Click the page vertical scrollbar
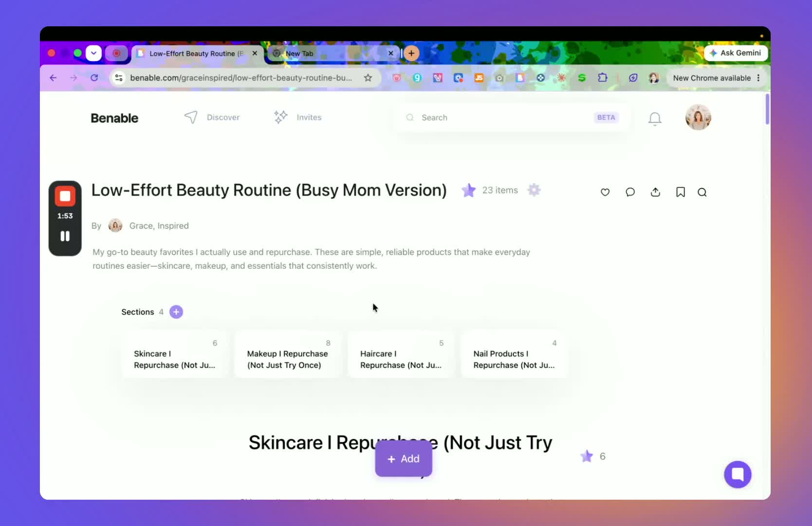 point(767,110)
